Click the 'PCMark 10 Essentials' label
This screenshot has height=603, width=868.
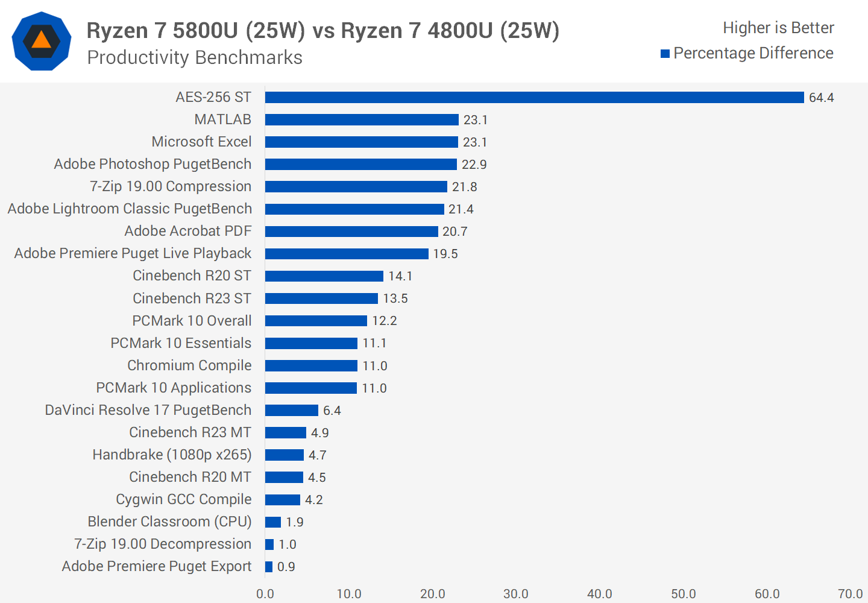[181, 343]
